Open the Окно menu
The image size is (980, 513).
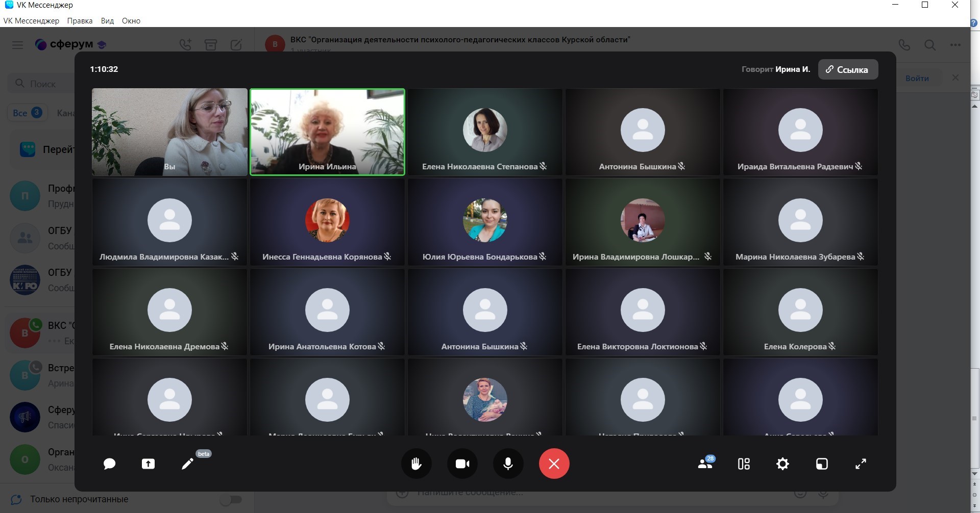coord(131,21)
